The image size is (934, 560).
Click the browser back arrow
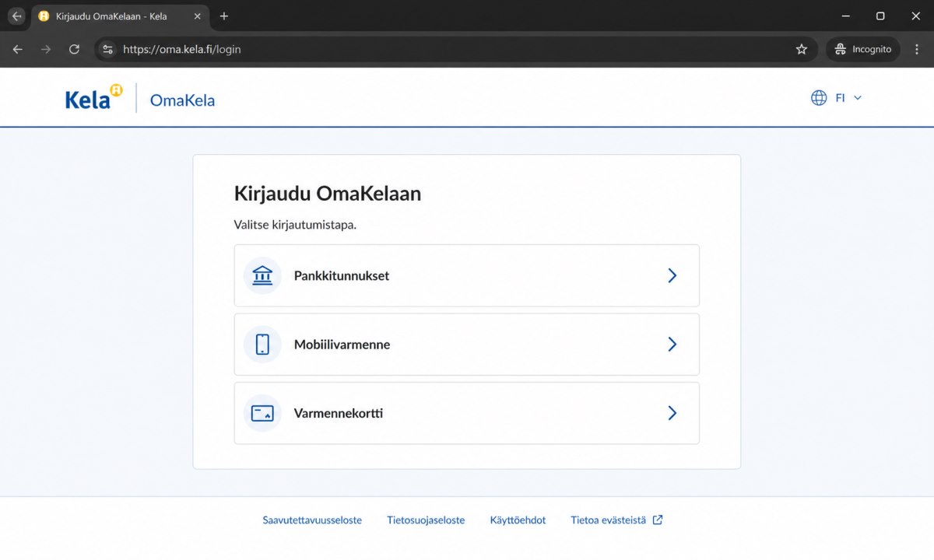pos(18,49)
